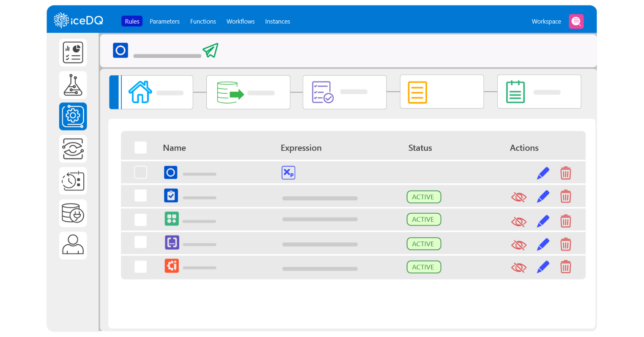
Task: Click the Expression column header
Action: (x=301, y=148)
